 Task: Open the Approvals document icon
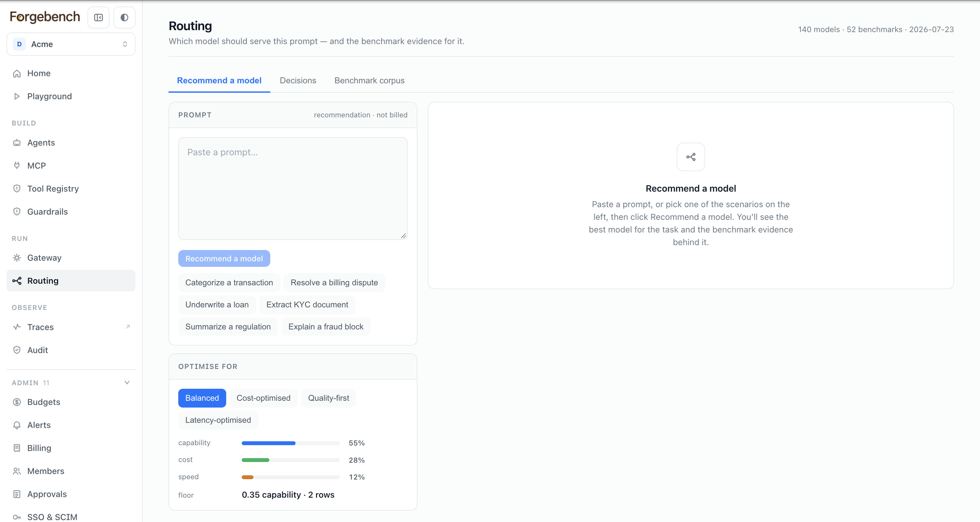pyautogui.click(x=17, y=494)
